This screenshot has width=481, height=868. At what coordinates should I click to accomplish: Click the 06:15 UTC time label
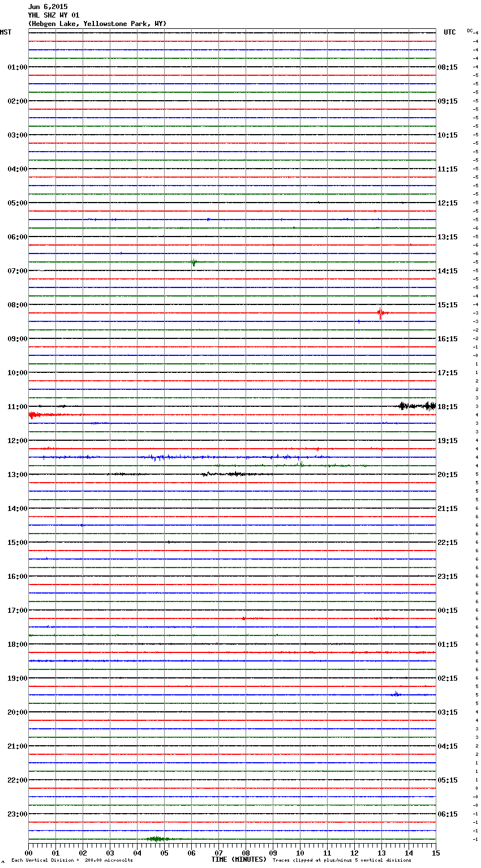pyautogui.click(x=448, y=814)
